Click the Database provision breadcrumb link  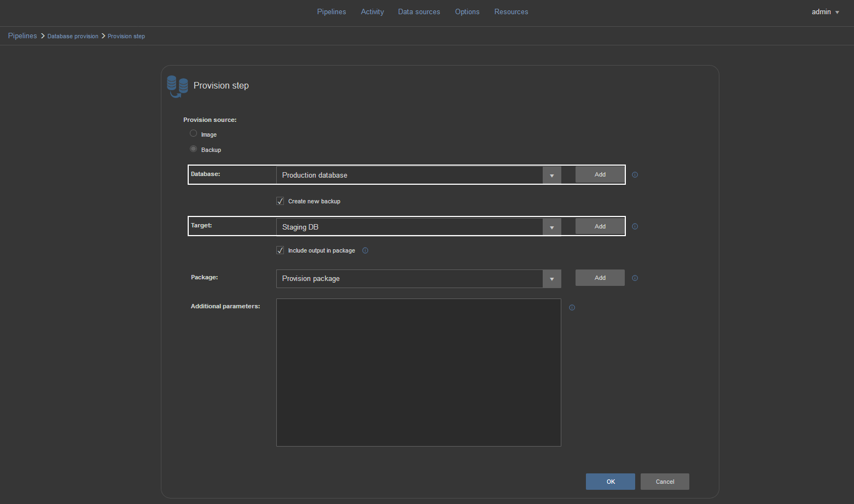pos(73,36)
